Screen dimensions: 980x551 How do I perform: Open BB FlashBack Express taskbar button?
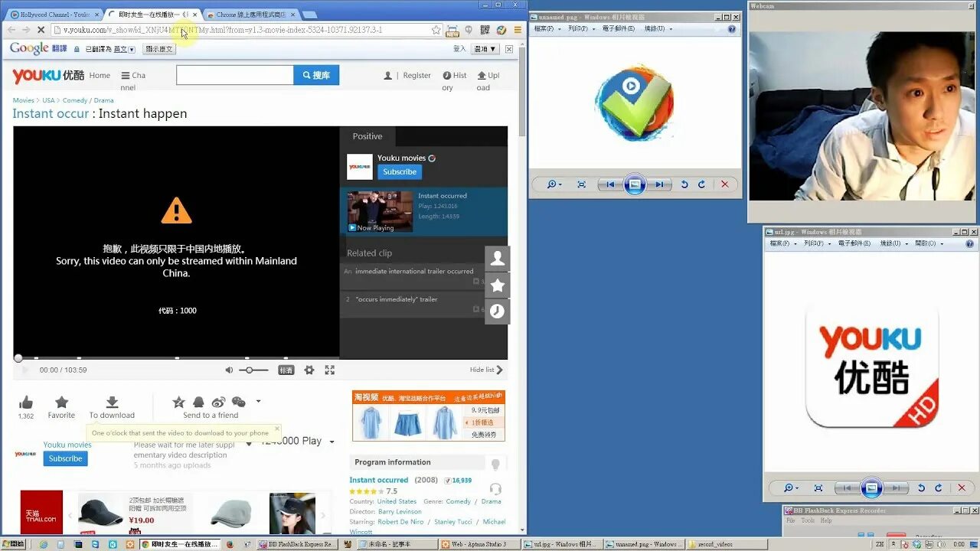(x=296, y=544)
